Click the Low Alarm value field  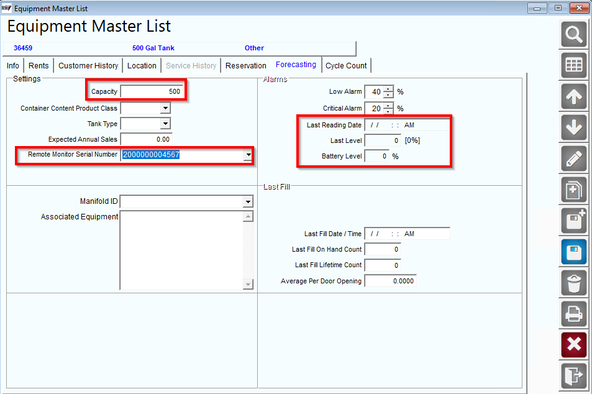(374, 92)
